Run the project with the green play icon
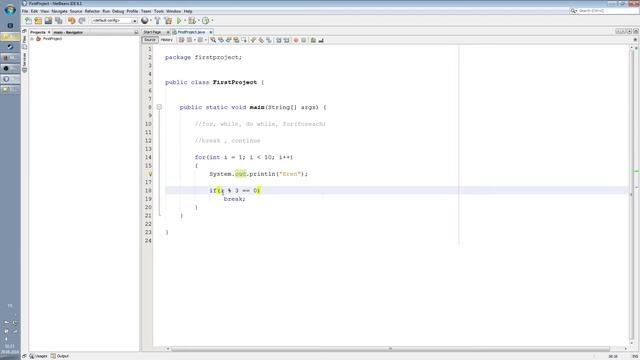640x360 pixels. (x=179, y=20)
